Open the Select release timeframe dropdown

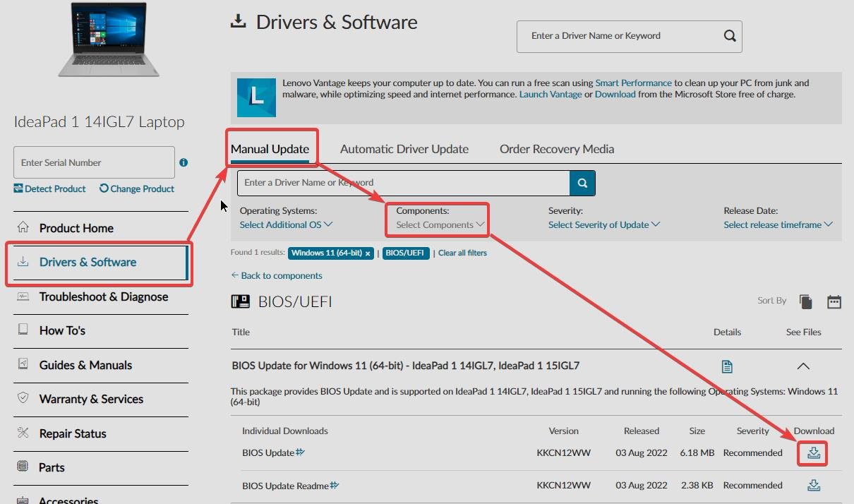[778, 224]
